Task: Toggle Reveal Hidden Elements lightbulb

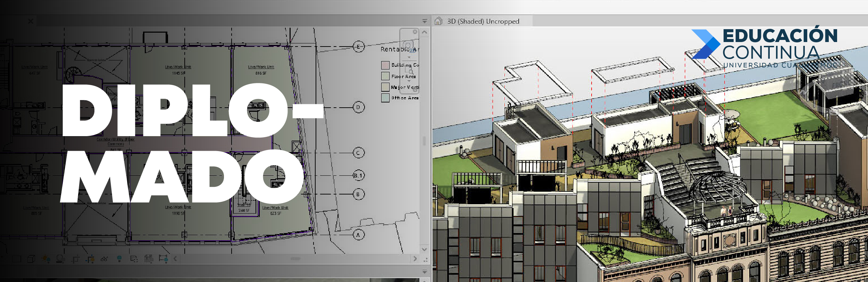Action: click(x=119, y=259)
